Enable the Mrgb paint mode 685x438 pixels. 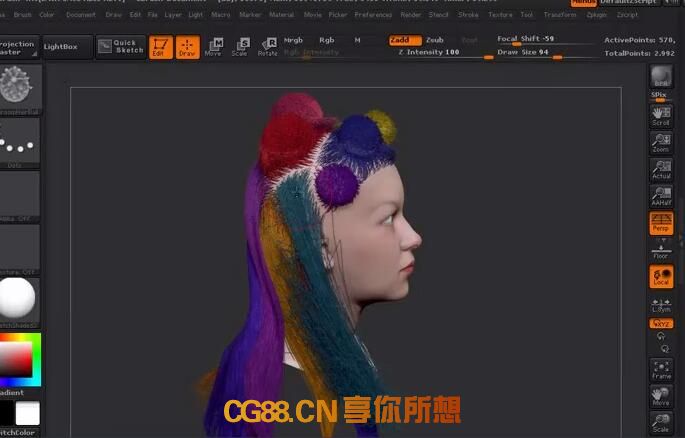click(x=293, y=40)
